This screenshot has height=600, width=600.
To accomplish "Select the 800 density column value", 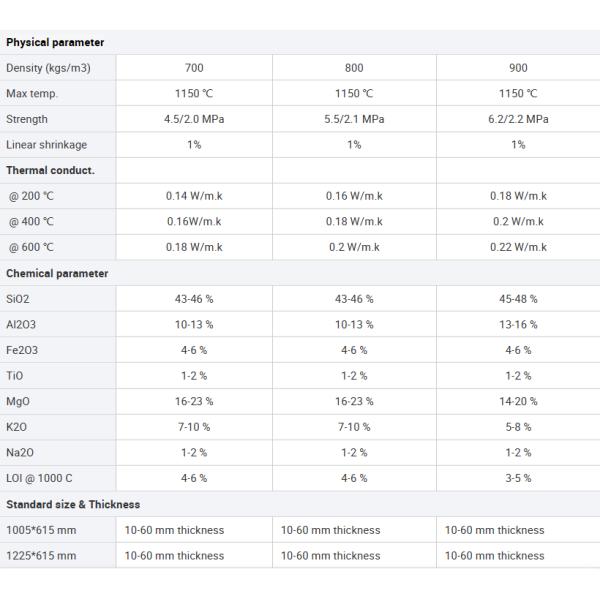I will click(x=354, y=68).
